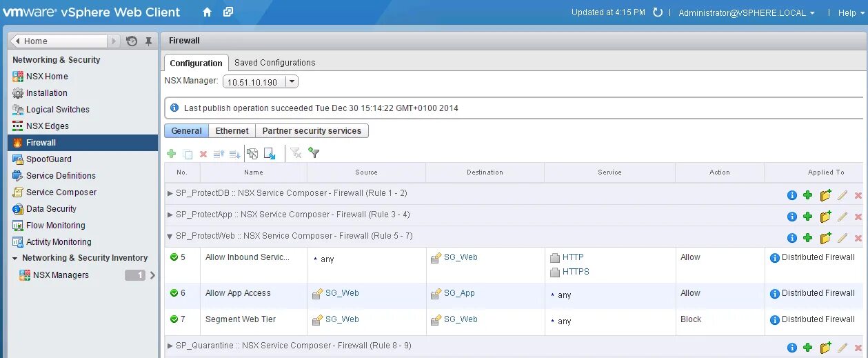
Task: Click 'Block' action in rule 7
Action: (x=691, y=319)
